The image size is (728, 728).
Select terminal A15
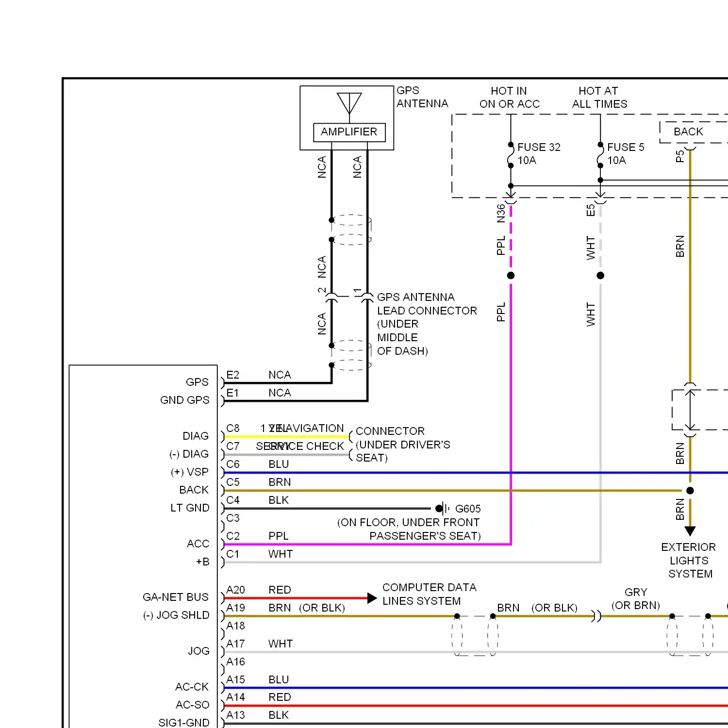coord(235,679)
